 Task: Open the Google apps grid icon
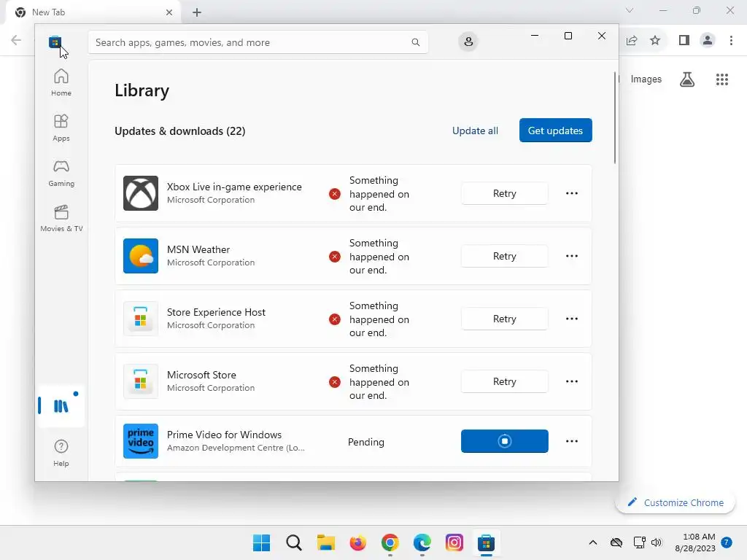[722, 79]
